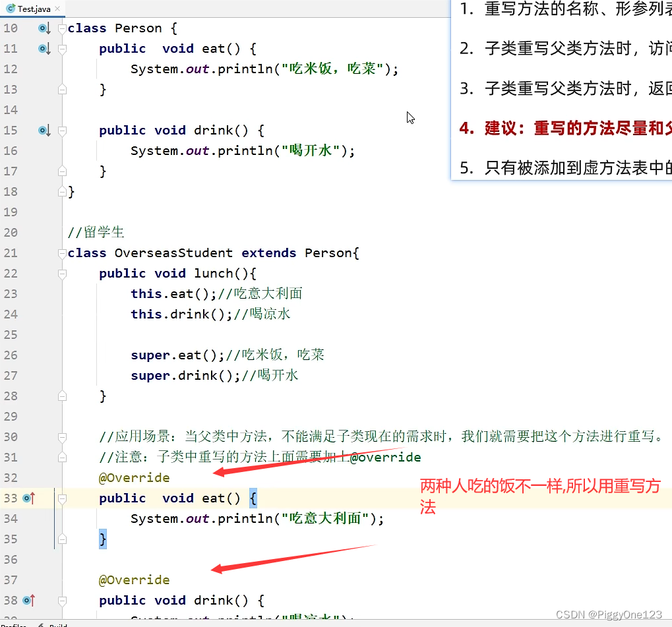Collapse the lunch() method fold on line 22
The height and width of the screenshot is (627, 672).
[x=62, y=274]
